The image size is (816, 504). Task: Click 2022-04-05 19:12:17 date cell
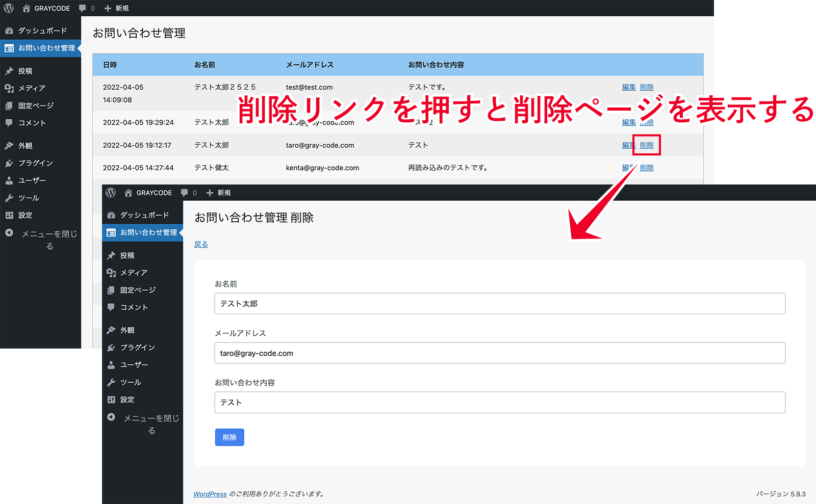pyautogui.click(x=137, y=145)
